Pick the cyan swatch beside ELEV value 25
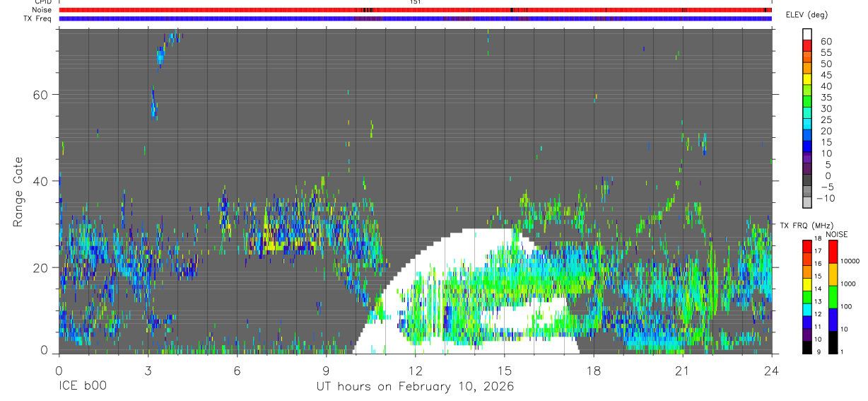The width and height of the screenshot is (868, 401). click(807, 124)
